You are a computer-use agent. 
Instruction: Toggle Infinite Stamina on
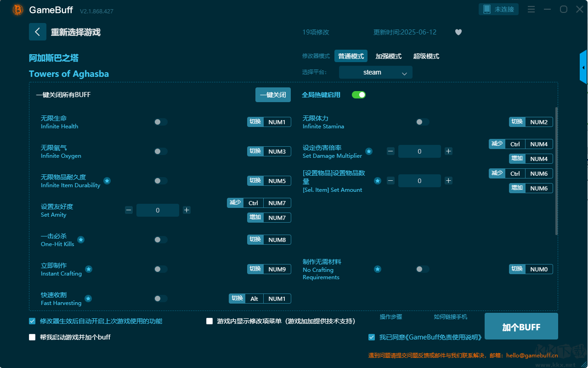[423, 122]
